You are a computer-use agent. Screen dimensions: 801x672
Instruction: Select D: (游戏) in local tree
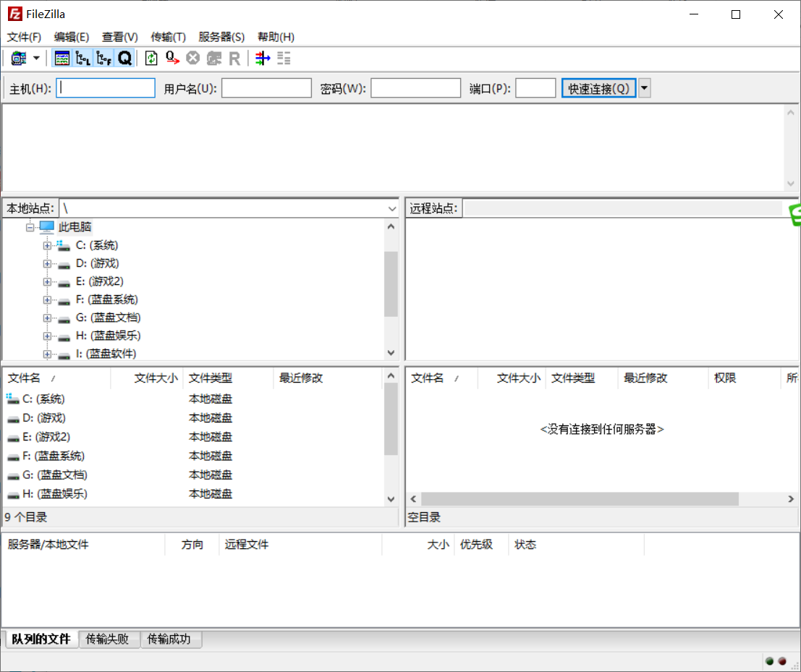[x=97, y=263]
